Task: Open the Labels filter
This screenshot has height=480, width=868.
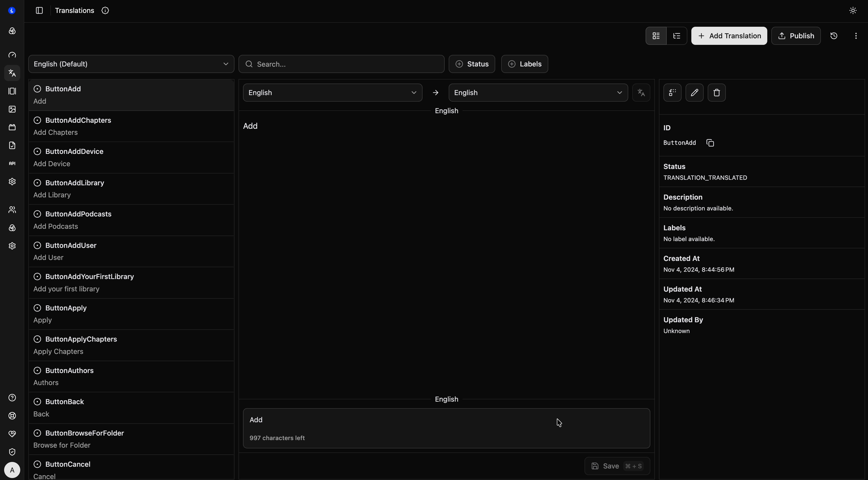Action: point(525,64)
